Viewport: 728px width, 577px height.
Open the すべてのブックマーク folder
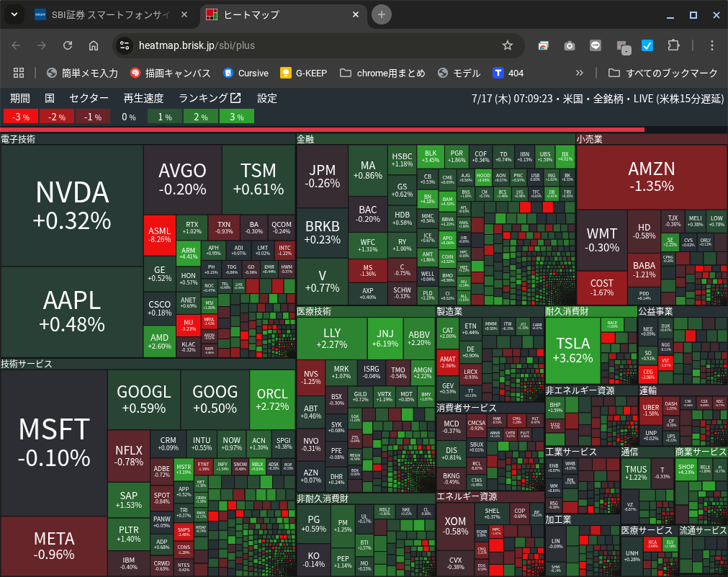pos(663,73)
